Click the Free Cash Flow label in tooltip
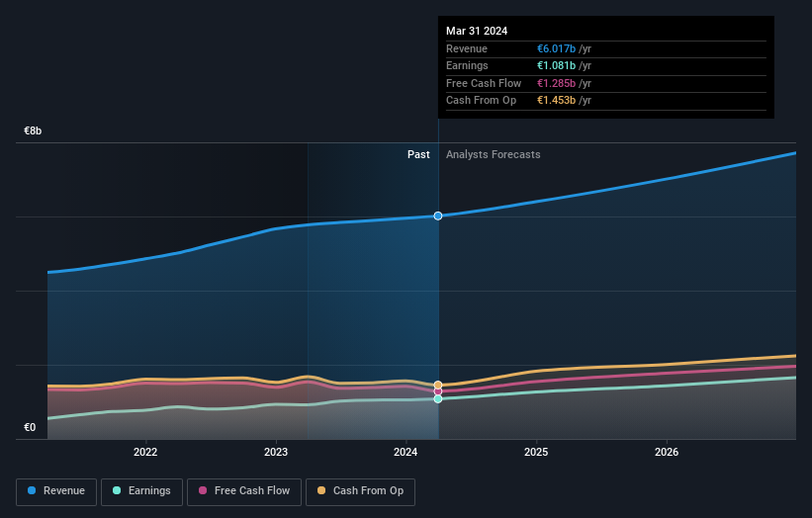The width and height of the screenshot is (812, 518). (484, 83)
